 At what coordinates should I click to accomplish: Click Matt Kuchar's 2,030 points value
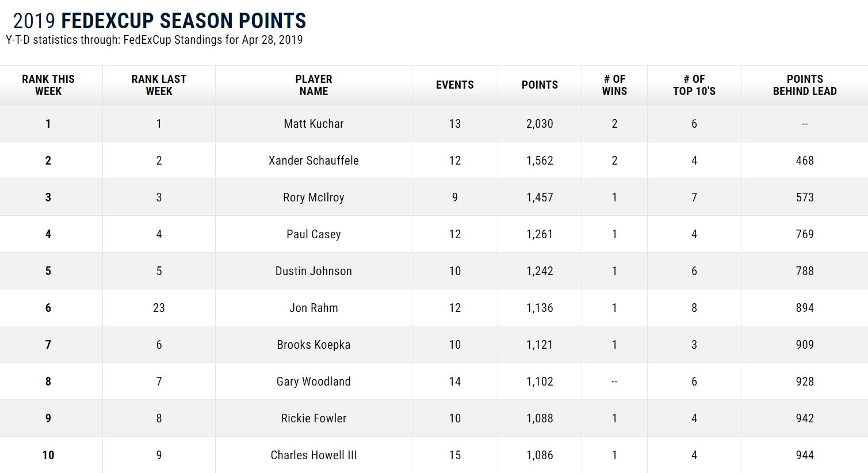(540, 124)
